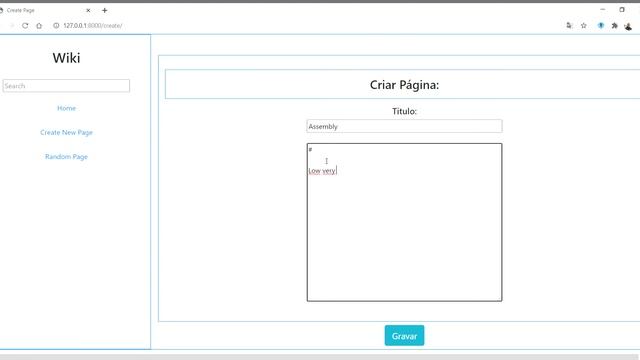
Task: Click the 'Titulo:' label
Action: click(404, 111)
